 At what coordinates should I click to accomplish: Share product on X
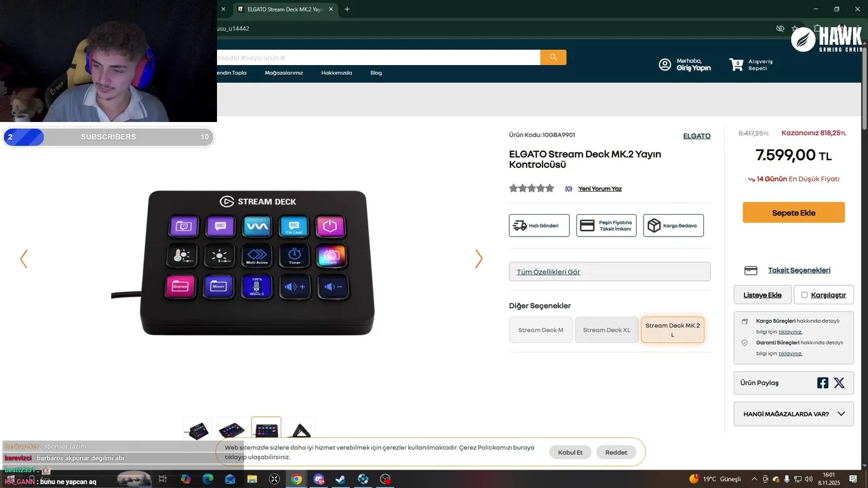click(x=839, y=383)
